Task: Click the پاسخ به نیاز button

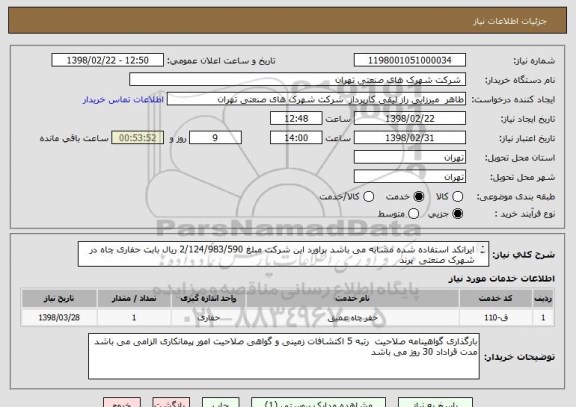Action: (x=435, y=403)
